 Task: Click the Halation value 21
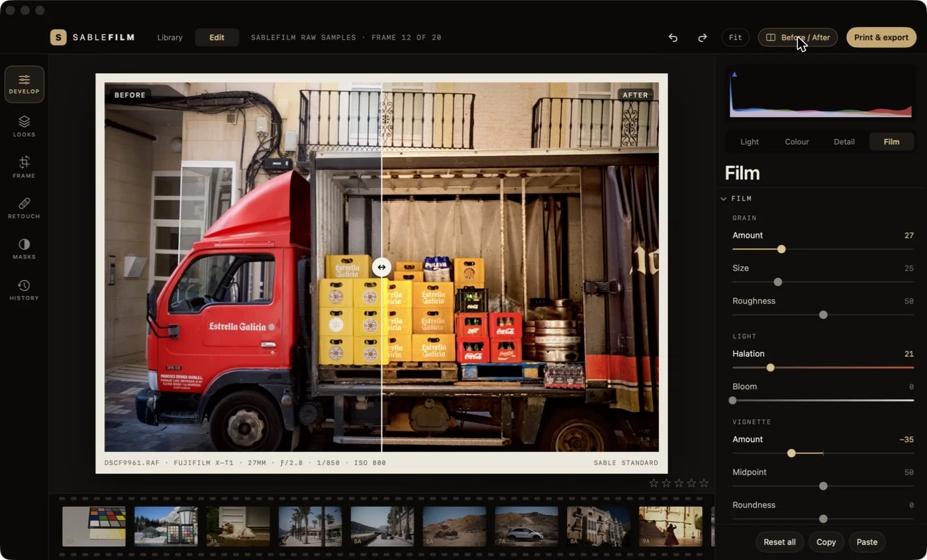[908, 354]
